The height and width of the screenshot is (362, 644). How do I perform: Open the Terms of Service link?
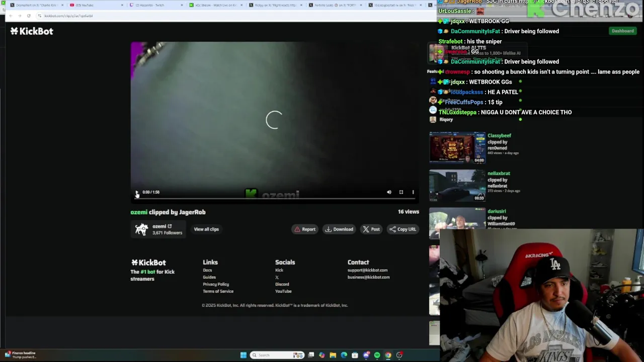coord(218,291)
